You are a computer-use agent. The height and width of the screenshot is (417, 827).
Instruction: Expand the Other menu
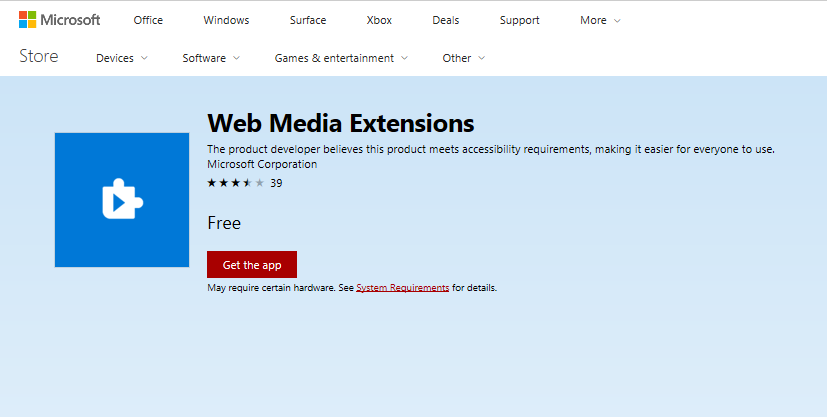464,58
